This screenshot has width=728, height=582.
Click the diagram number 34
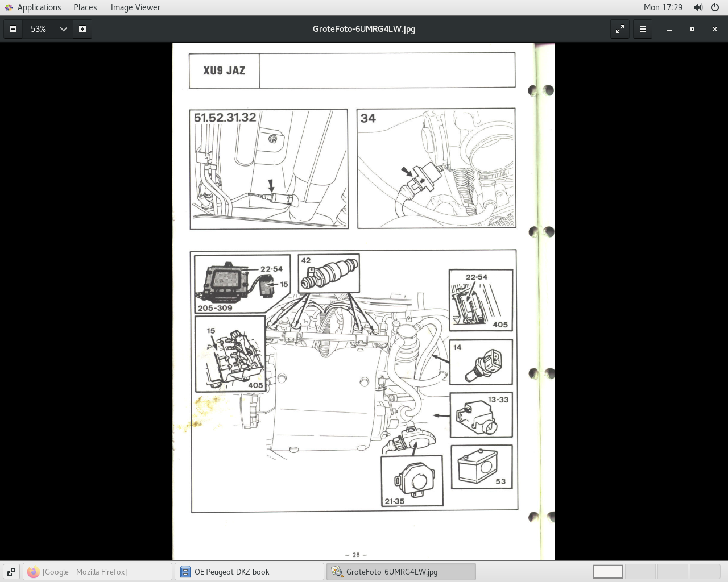click(x=368, y=118)
